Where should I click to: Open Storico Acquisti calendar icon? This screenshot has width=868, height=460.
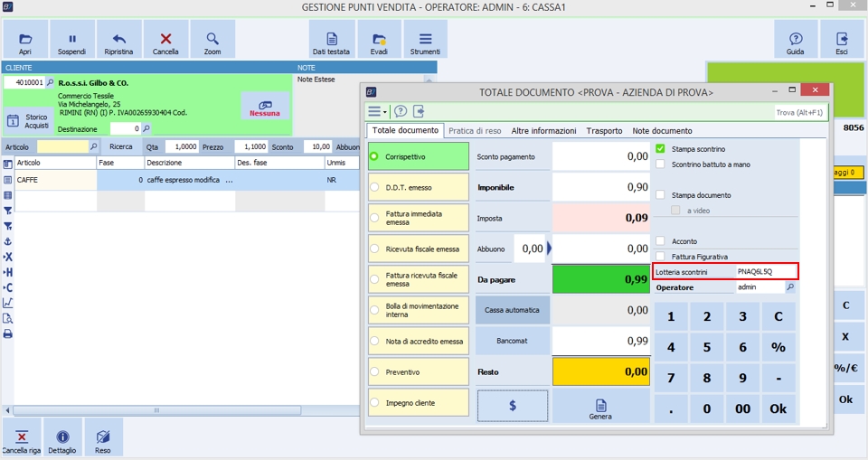13,121
